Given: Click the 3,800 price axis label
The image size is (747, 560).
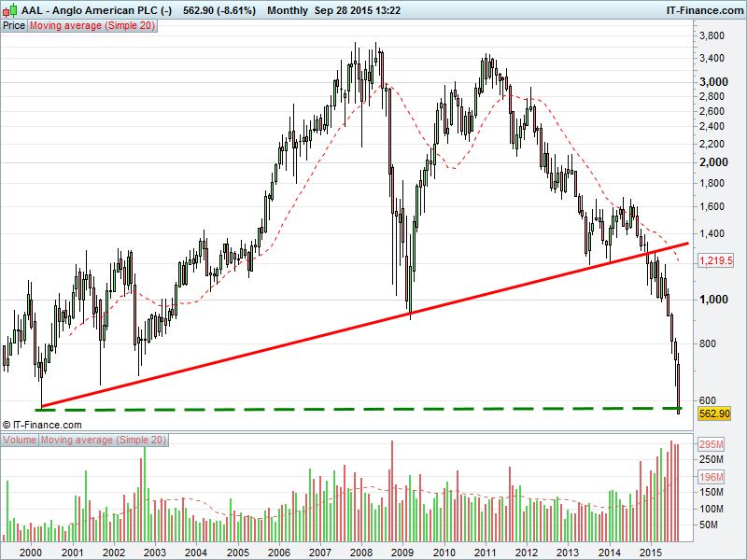Looking at the screenshot, I should [x=712, y=35].
